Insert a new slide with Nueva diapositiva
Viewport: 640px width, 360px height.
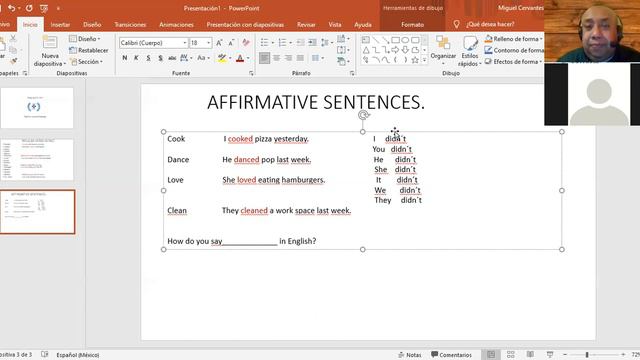(49, 51)
